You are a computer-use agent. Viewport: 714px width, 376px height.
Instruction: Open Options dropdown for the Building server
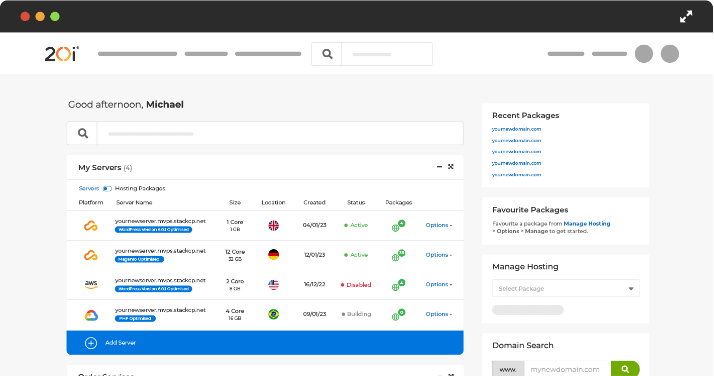pos(439,314)
